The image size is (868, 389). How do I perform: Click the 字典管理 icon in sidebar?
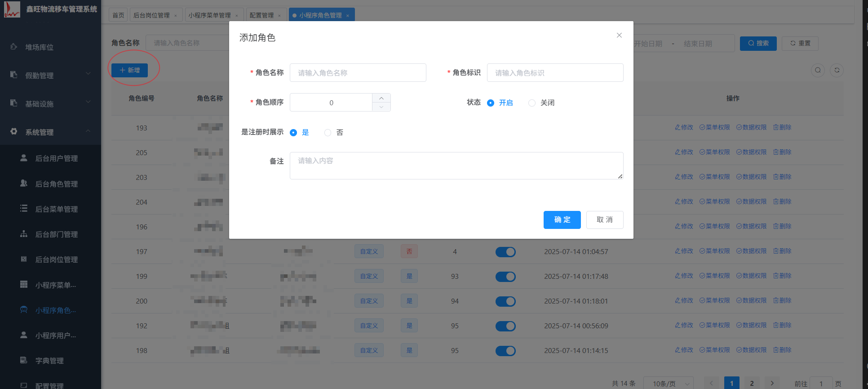24,360
